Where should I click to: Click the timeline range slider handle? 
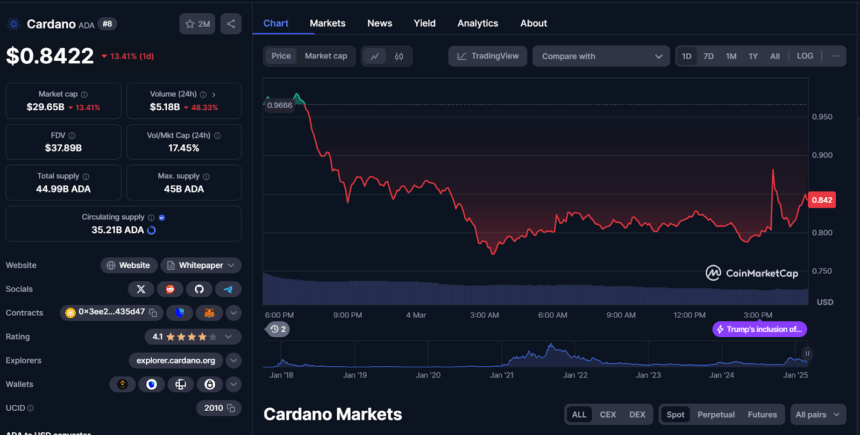(x=807, y=353)
